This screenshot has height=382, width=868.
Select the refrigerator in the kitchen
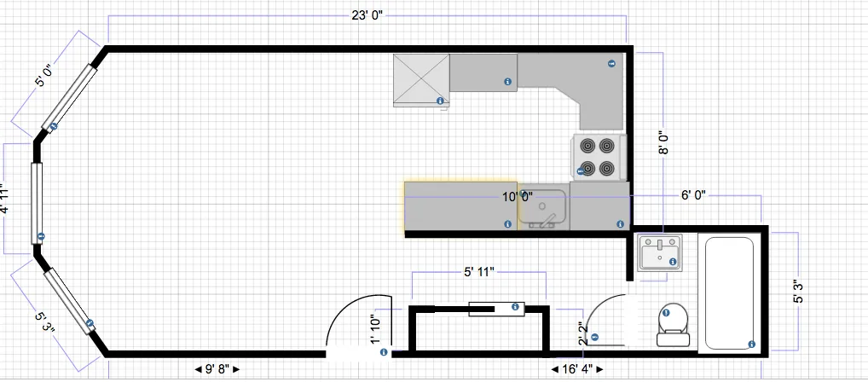(421, 80)
